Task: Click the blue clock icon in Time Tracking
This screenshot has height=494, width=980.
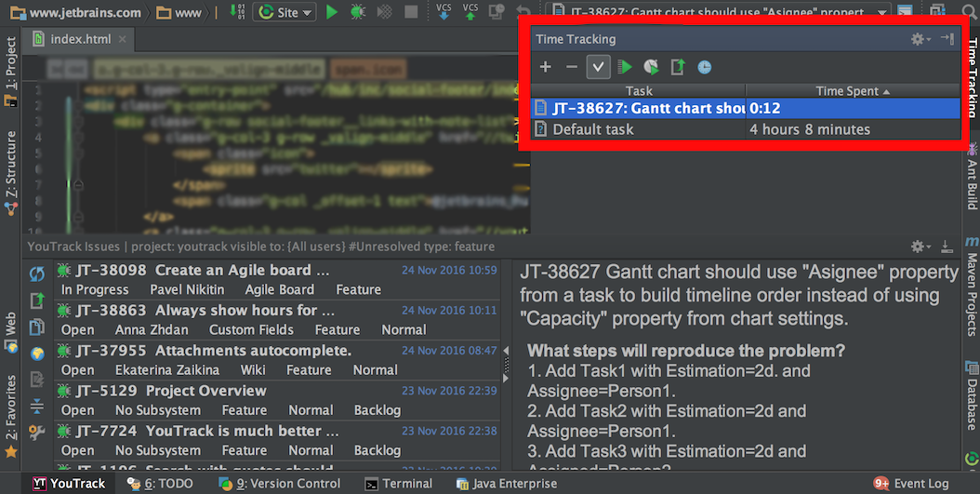Action: point(705,67)
